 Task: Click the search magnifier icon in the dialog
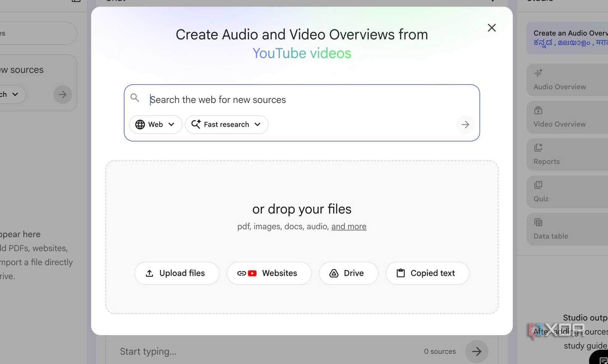(x=135, y=98)
